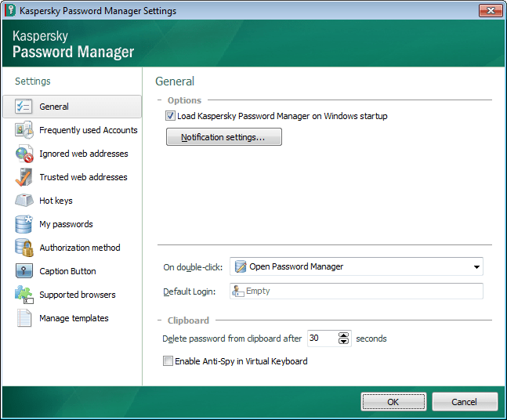Click the clipboard seconds value field
This screenshot has width=507, height=420.
tap(321, 339)
